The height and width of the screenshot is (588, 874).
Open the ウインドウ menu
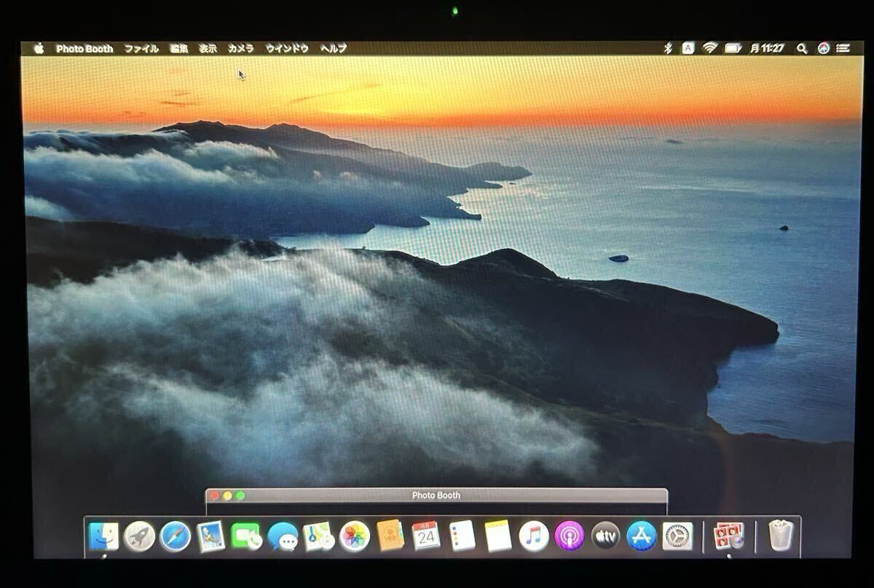287,49
